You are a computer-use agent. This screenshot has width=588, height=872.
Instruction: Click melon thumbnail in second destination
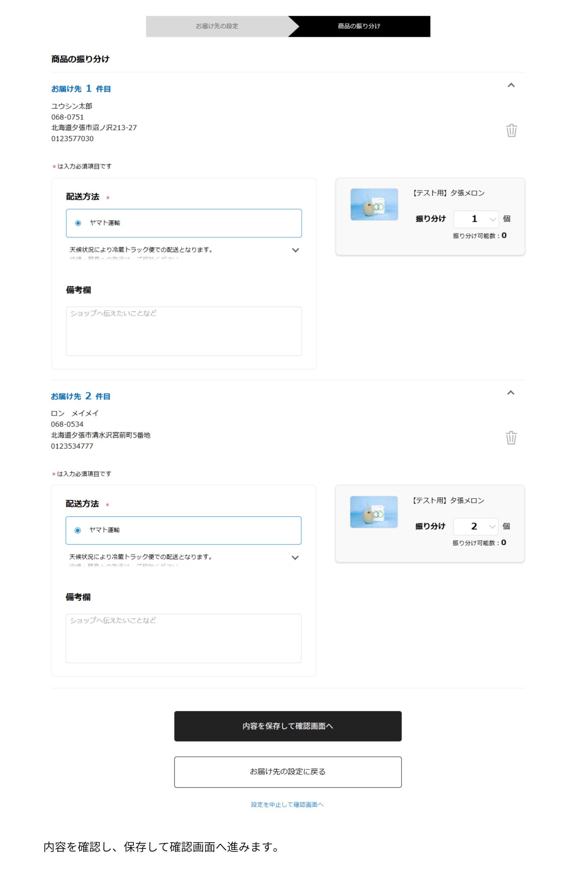(374, 512)
